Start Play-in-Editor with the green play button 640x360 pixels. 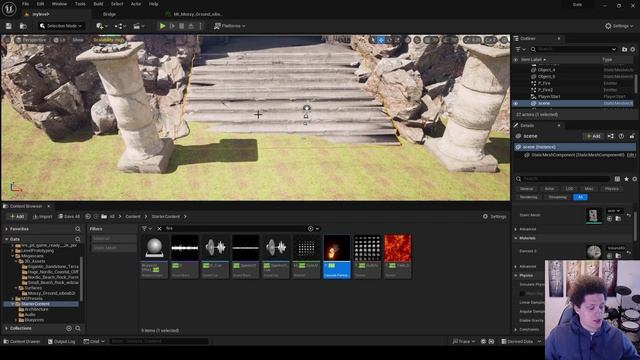pyautogui.click(x=162, y=26)
